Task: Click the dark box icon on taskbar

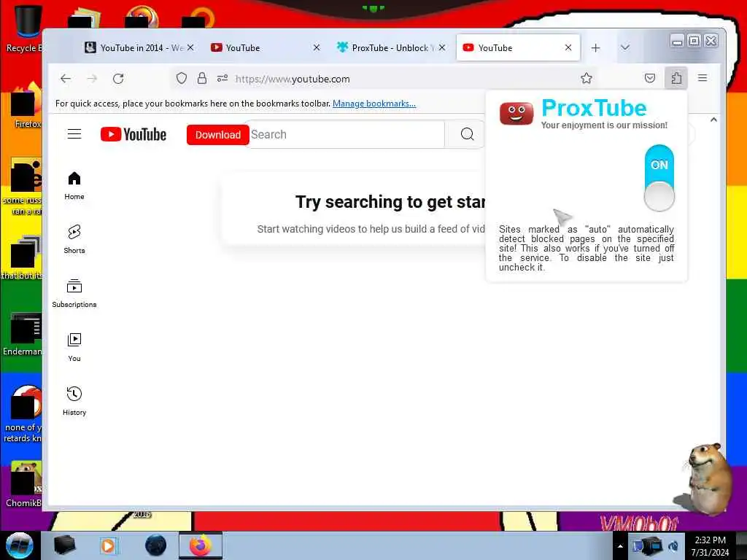Action: click(x=64, y=545)
